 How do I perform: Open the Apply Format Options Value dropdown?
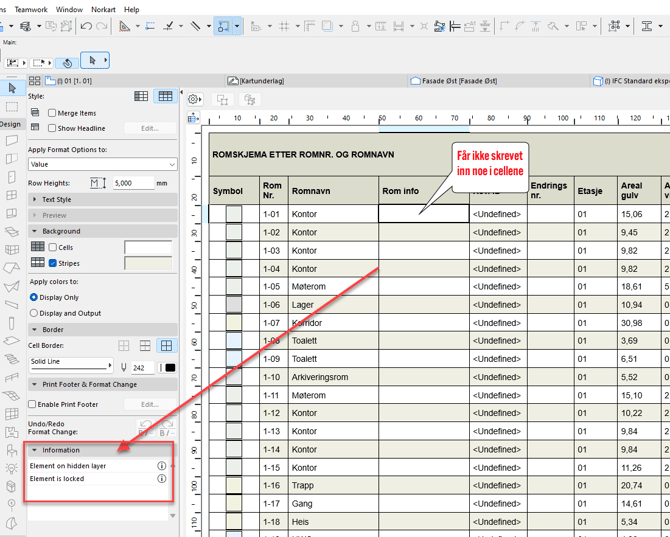(102, 164)
